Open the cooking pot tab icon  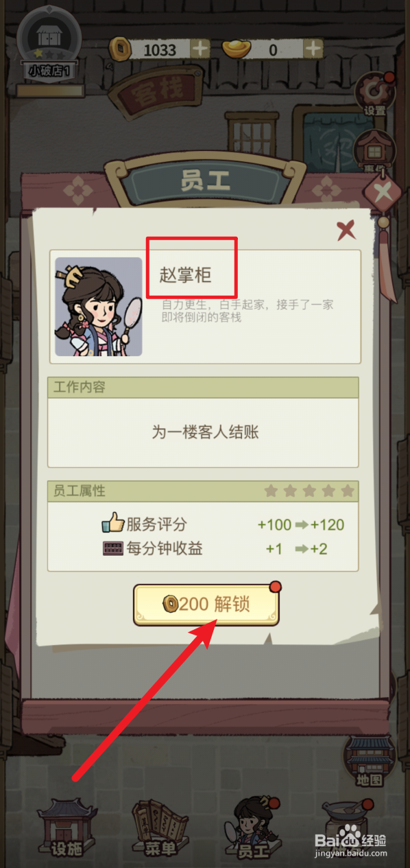click(347, 827)
